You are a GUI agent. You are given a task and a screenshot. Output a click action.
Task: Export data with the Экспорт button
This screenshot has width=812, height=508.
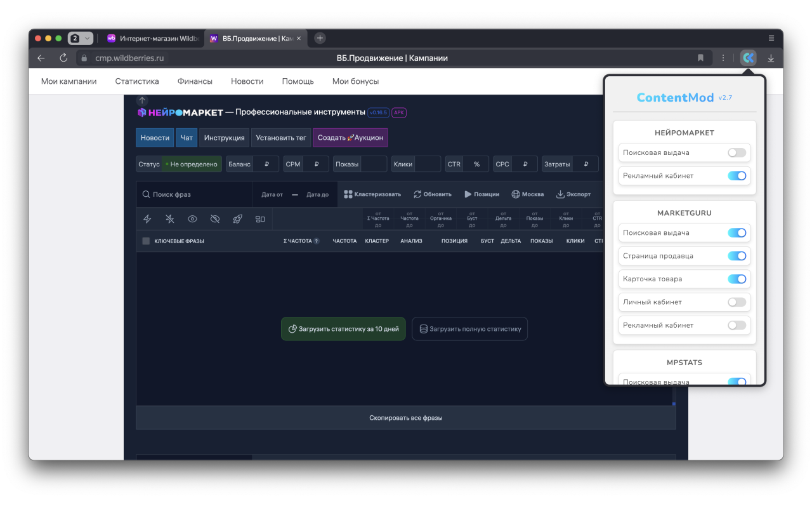pyautogui.click(x=573, y=194)
